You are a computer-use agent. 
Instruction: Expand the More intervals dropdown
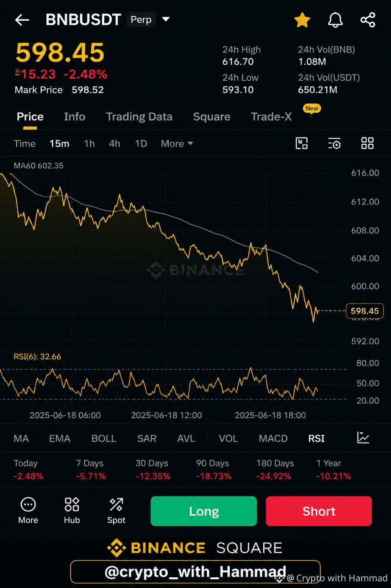click(177, 144)
